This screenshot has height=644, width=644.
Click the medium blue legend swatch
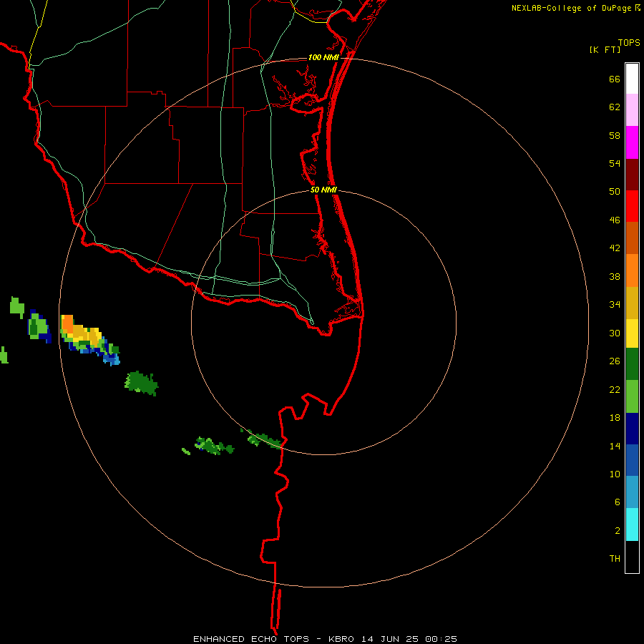[x=632, y=460]
